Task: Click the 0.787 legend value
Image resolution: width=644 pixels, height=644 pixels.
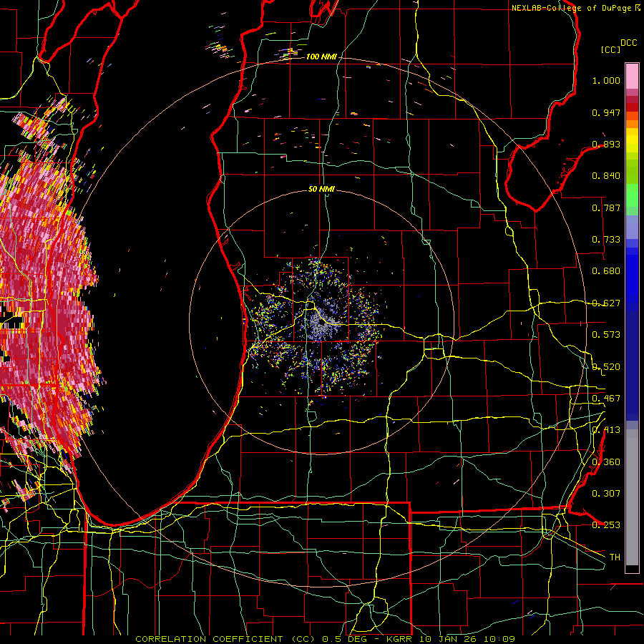Action: click(606, 208)
